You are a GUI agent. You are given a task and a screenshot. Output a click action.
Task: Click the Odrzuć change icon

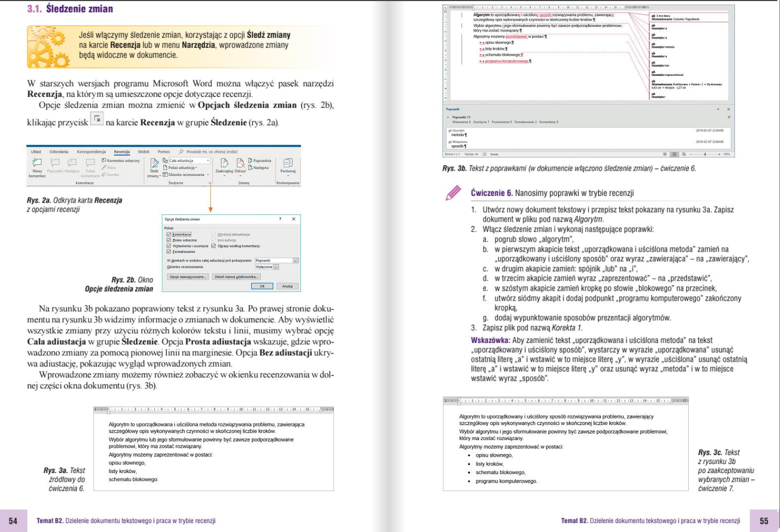240,163
